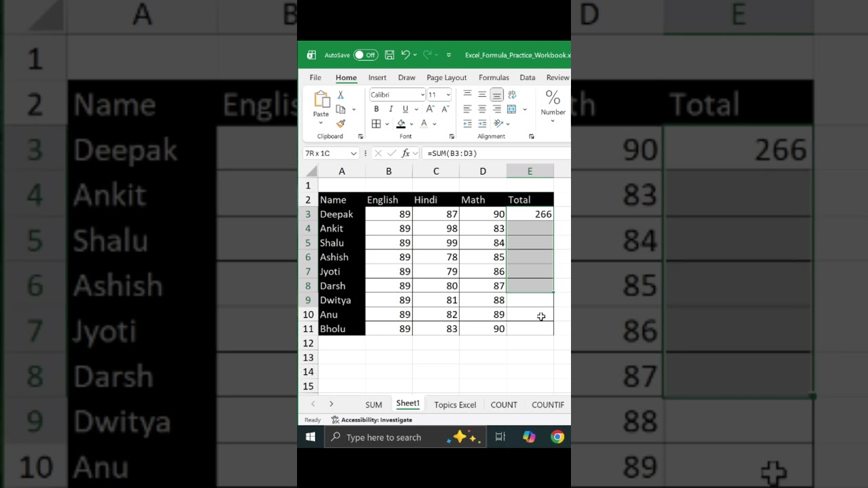The height and width of the screenshot is (488, 868).
Task: Open the Undo history dropdown arrow
Action: [x=414, y=55]
